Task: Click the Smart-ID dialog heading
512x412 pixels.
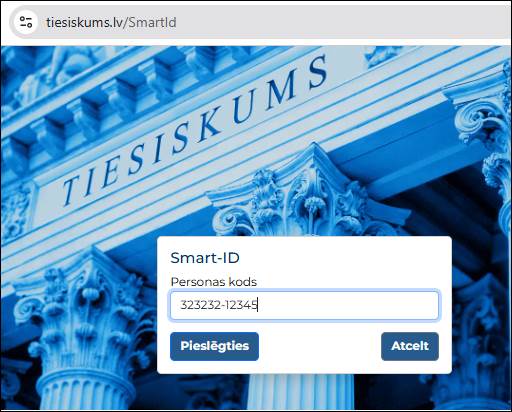Action: (x=205, y=258)
